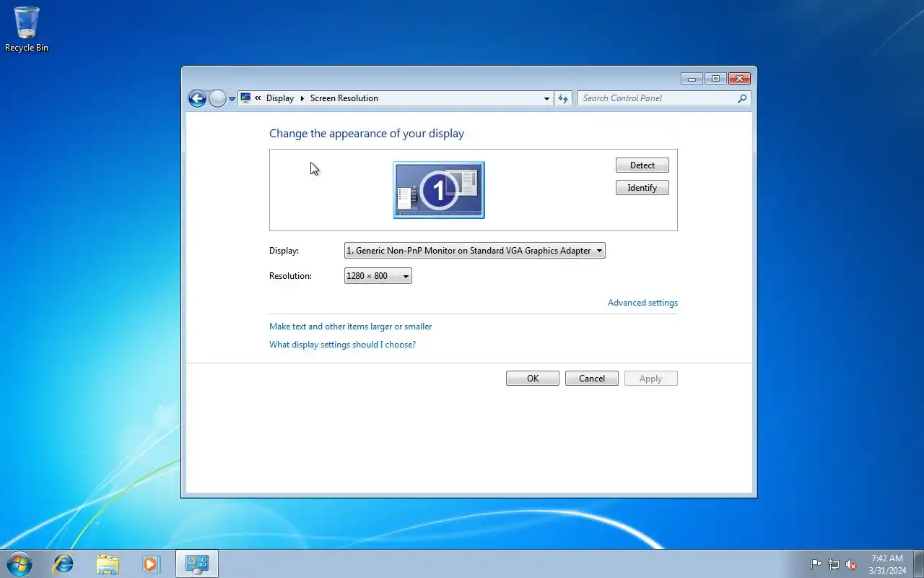Click the Detect button
Screen dimensions: 924x578
pyautogui.click(x=642, y=165)
